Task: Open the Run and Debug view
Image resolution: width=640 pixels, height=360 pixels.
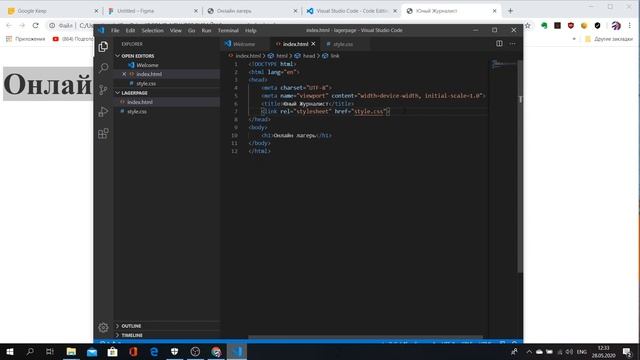Action: [x=103, y=111]
